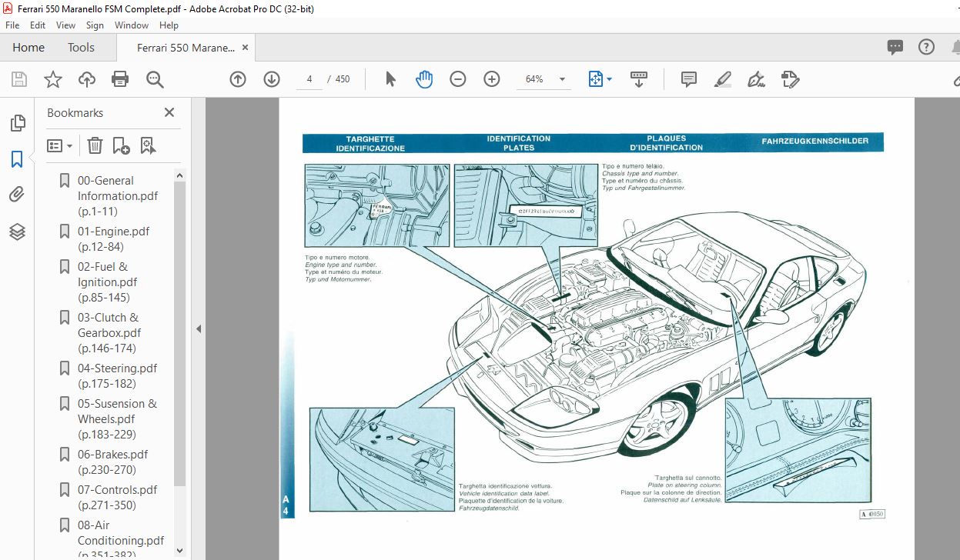Click the page number input field
Screen dimensions: 960x560
(309, 79)
